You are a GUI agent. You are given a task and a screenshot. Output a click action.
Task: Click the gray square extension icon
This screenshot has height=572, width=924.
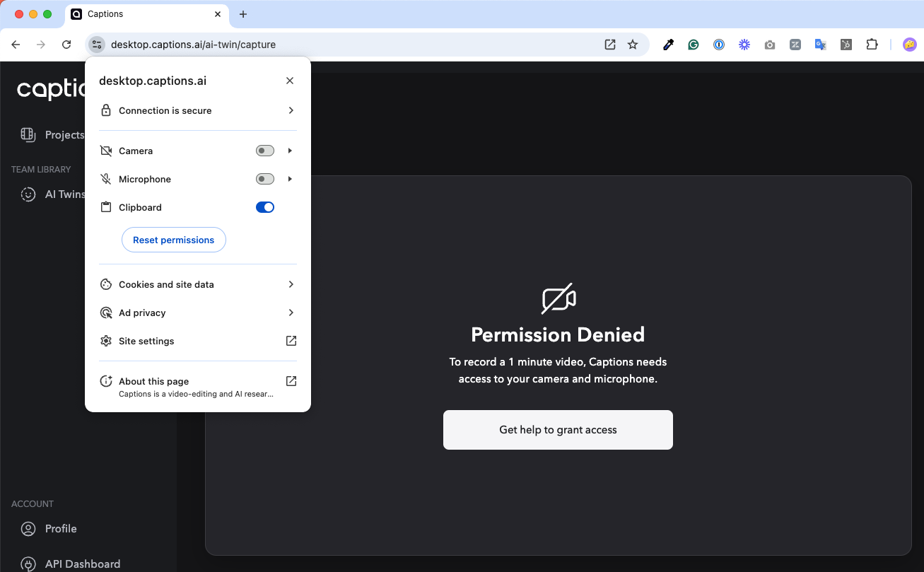click(795, 45)
